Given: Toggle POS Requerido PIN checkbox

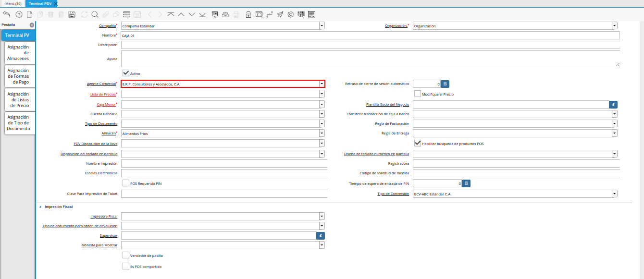Looking at the screenshot, I should (126, 183).
